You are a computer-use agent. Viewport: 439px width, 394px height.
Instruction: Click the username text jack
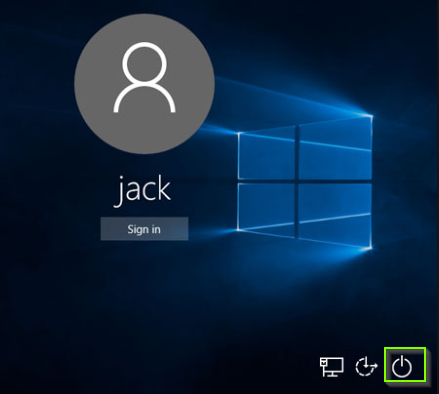point(143,191)
